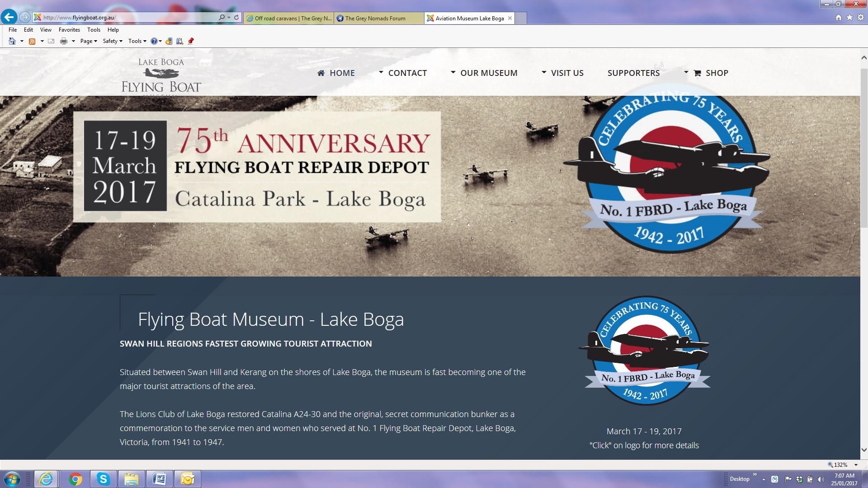Click the print toolbar icon
This screenshot has height=488, width=868.
coord(64,41)
